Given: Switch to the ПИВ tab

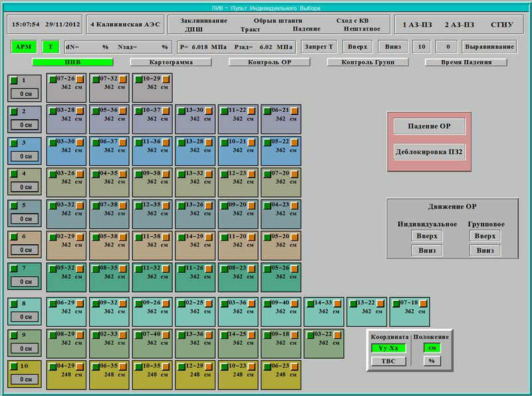Looking at the screenshot, I should pyautogui.click(x=72, y=62).
